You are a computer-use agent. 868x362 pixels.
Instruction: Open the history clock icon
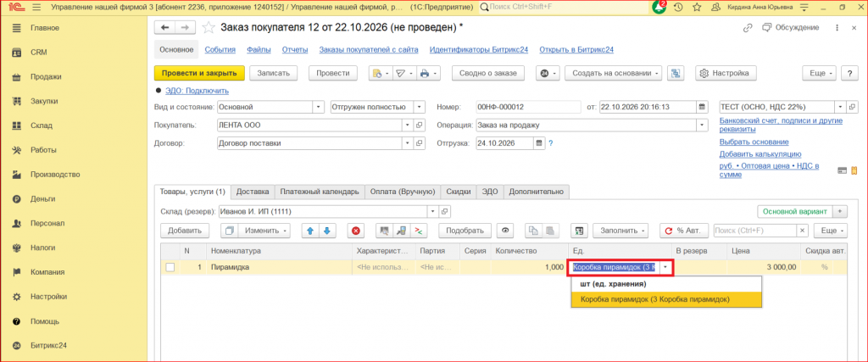pyautogui.click(x=678, y=7)
